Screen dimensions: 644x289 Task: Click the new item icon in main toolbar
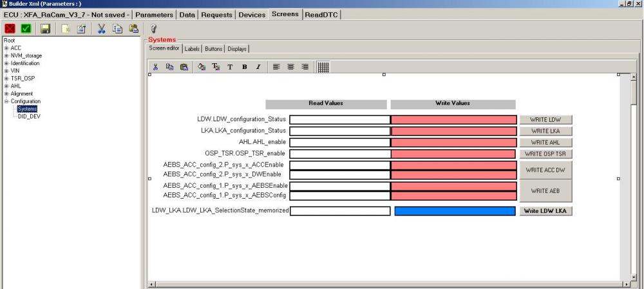[66, 28]
